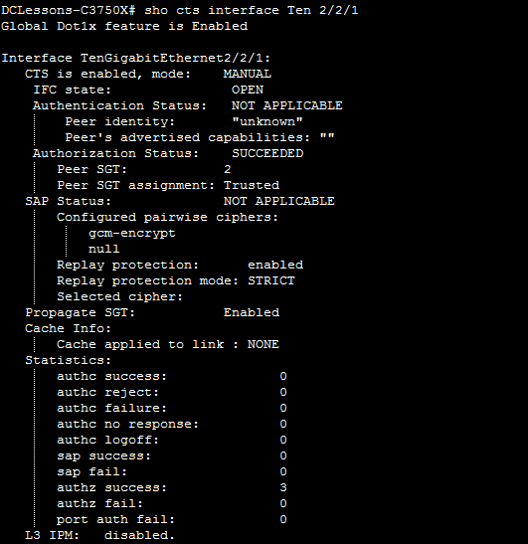
Task: Click the 'Global Dot1x feature is Enabled' line
Action: pos(125,26)
